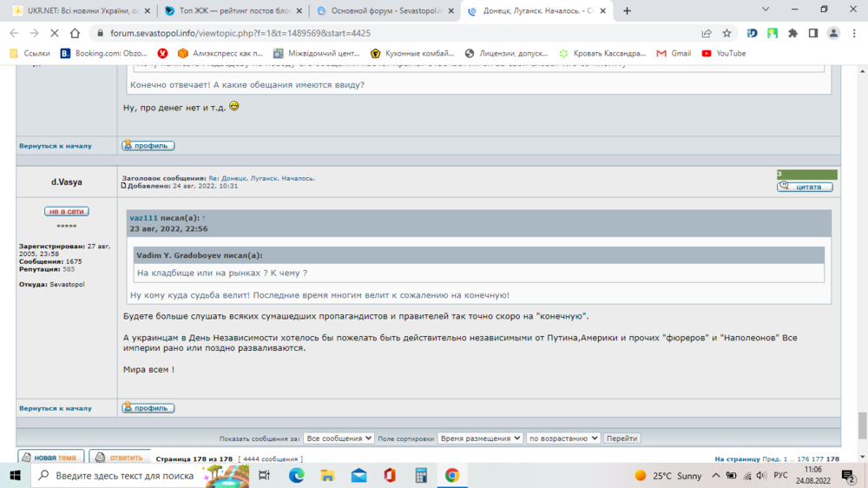Image resolution: width=868 pixels, height=488 pixels.
Task: Click d.Vasya's reputation value 585
Action: pos(69,269)
